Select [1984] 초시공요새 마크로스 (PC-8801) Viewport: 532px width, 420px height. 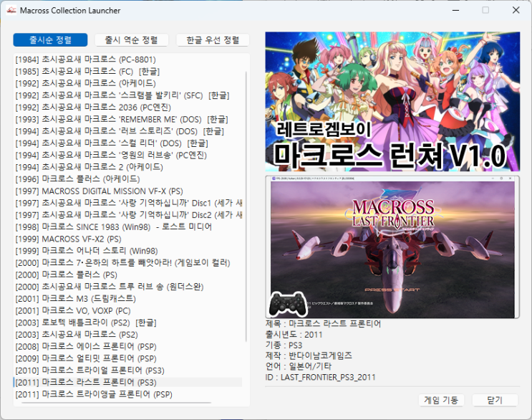click(x=85, y=59)
